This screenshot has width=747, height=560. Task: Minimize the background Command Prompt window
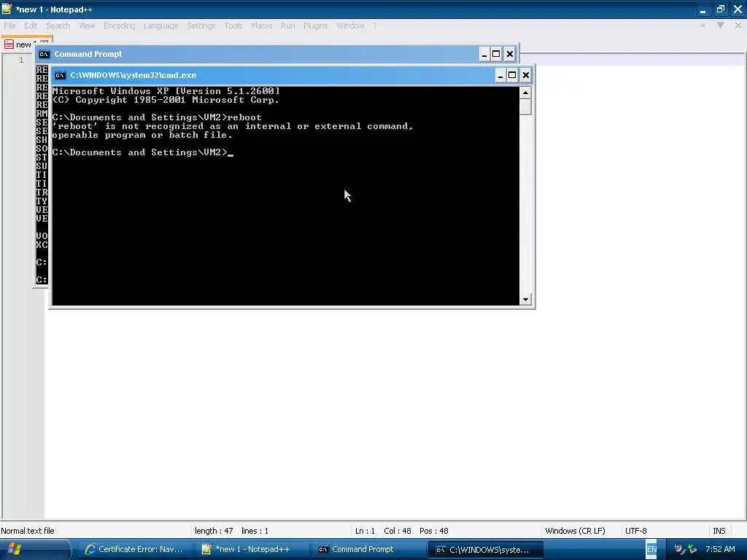tap(484, 54)
